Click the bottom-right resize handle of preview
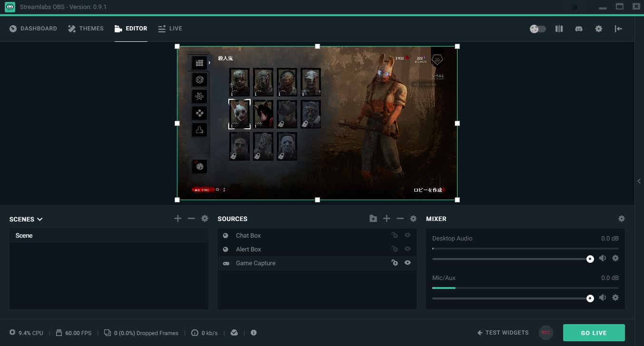Image resolution: width=644 pixels, height=346 pixels. [457, 200]
